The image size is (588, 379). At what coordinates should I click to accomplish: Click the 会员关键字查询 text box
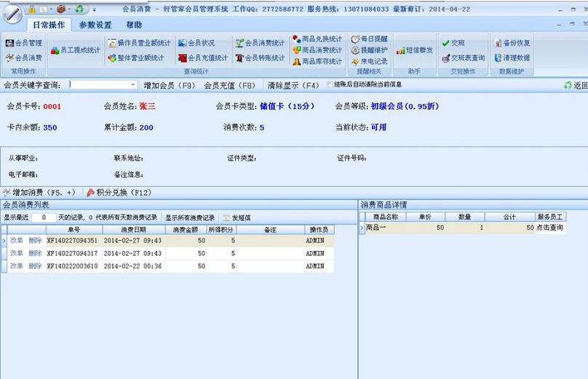pos(100,84)
